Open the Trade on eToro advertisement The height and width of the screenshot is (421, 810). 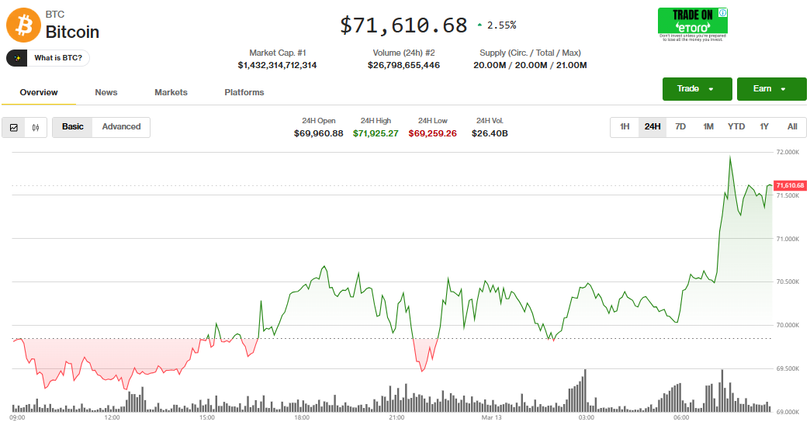coord(692,24)
